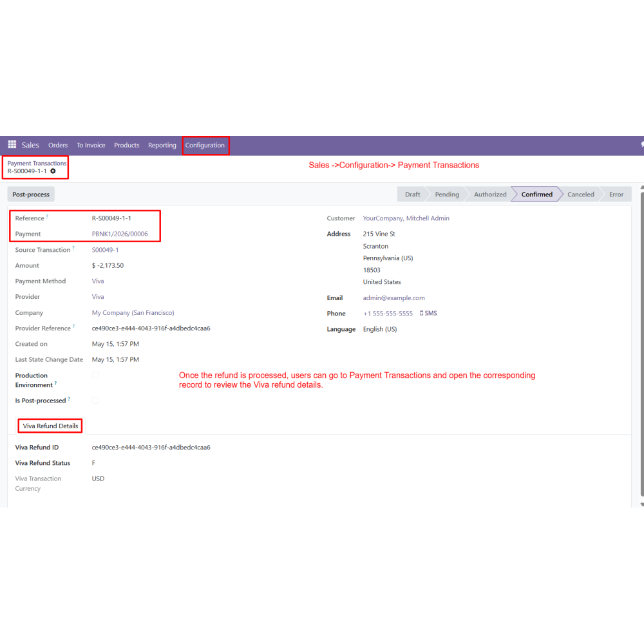Image resolution: width=644 pixels, height=644 pixels.
Task: Open the Reference field help tooltip icon
Action: (47, 216)
